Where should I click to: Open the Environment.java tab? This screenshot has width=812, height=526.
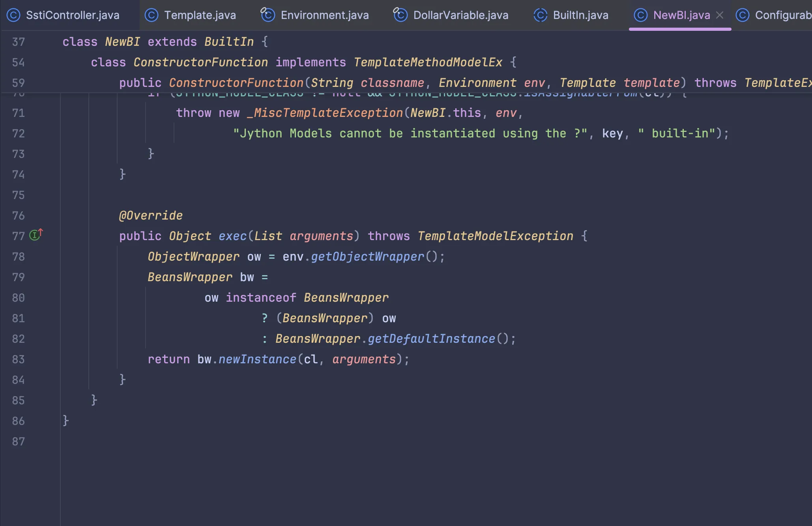[x=315, y=15]
